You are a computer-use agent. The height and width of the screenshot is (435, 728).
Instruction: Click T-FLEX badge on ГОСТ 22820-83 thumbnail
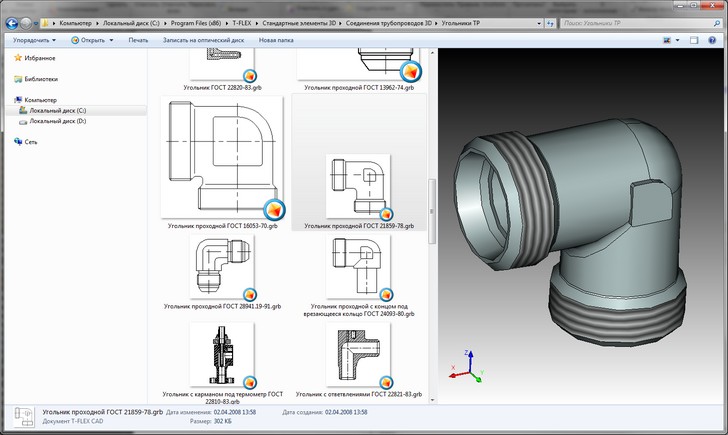tap(250, 75)
